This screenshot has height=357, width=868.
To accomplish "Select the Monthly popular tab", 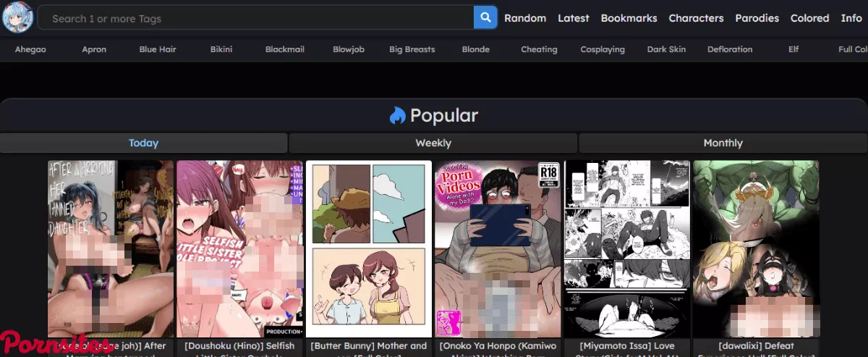I will click(x=723, y=143).
